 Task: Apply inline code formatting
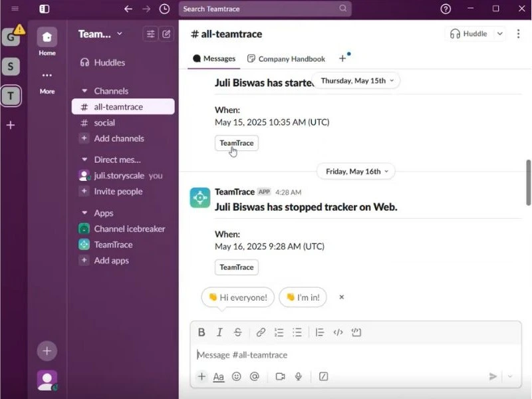point(338,332)
